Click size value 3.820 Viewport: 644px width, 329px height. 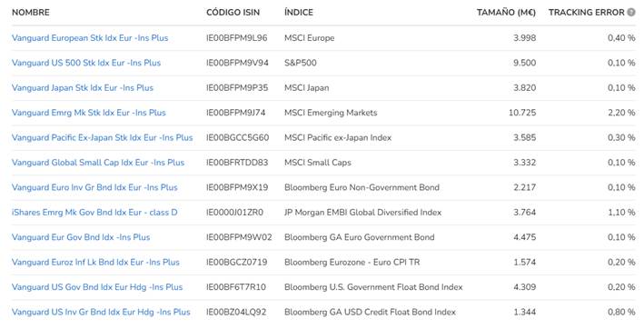524,88
